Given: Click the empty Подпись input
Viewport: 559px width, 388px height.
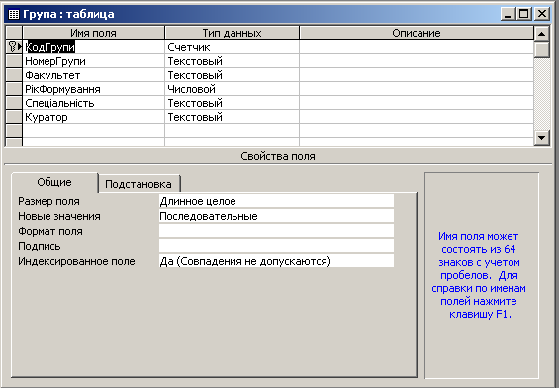Looking at the screenshot, I should (276, 246).
